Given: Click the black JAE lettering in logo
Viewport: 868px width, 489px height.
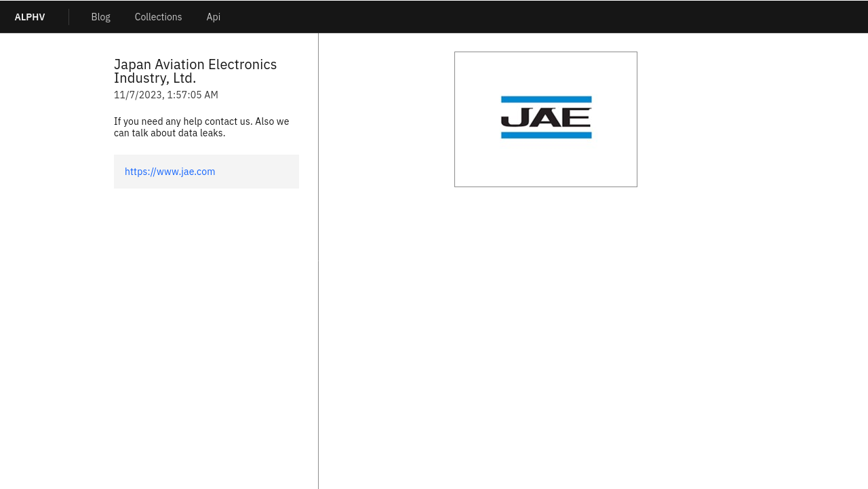Looking at the screenshot, I should pyautogui.click(x=546, y=118).
